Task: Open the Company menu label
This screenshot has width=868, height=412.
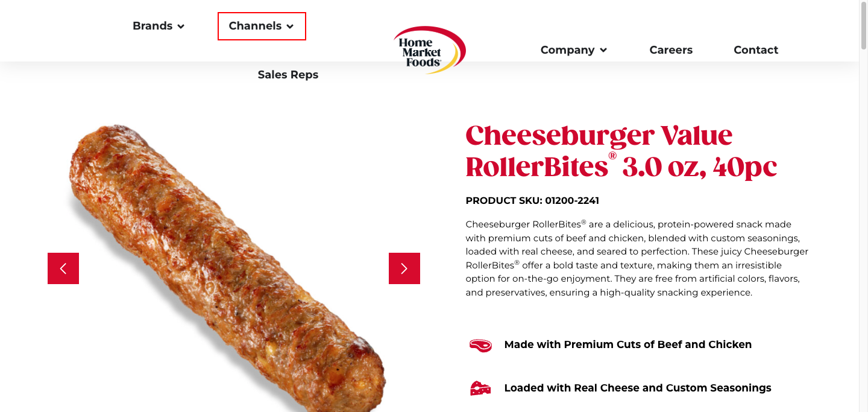Action: 567,50
